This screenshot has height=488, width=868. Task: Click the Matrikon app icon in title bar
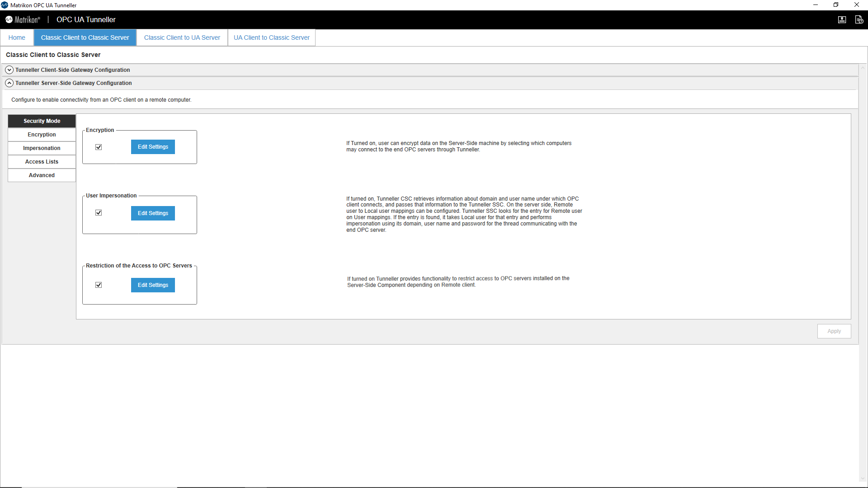pyautogui.click(x=5, y=5)
